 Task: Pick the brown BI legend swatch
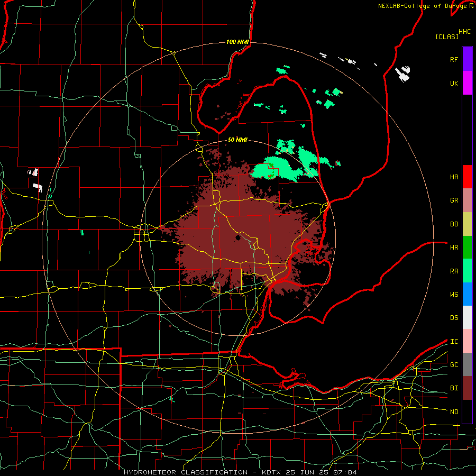[467, 388]
